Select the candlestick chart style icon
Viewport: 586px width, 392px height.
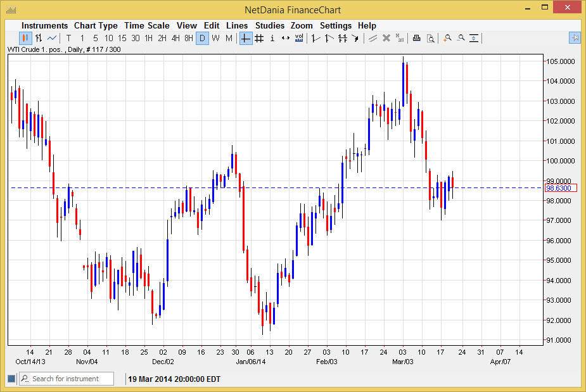coord(25,38)
